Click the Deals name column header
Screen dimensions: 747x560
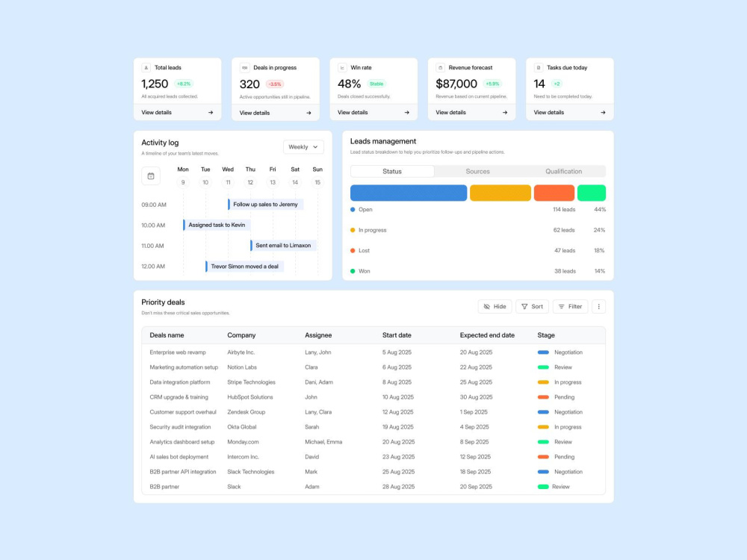pyautogui.click(x=167, y=335)
